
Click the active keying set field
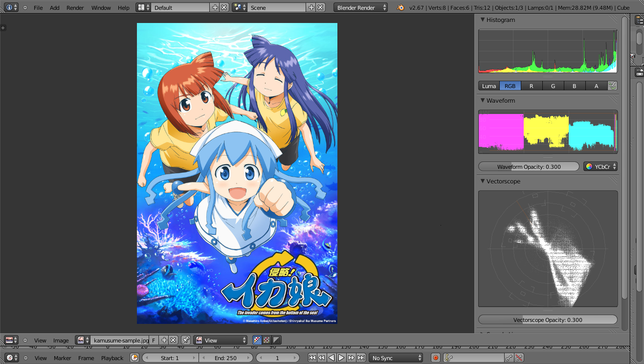point(473,358)
